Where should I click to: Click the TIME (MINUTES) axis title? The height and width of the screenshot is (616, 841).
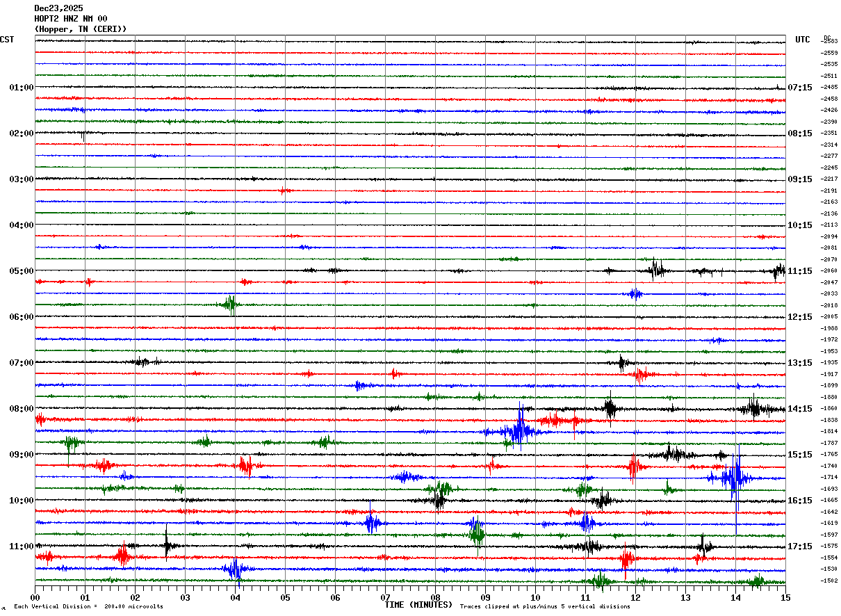[418, 605]
